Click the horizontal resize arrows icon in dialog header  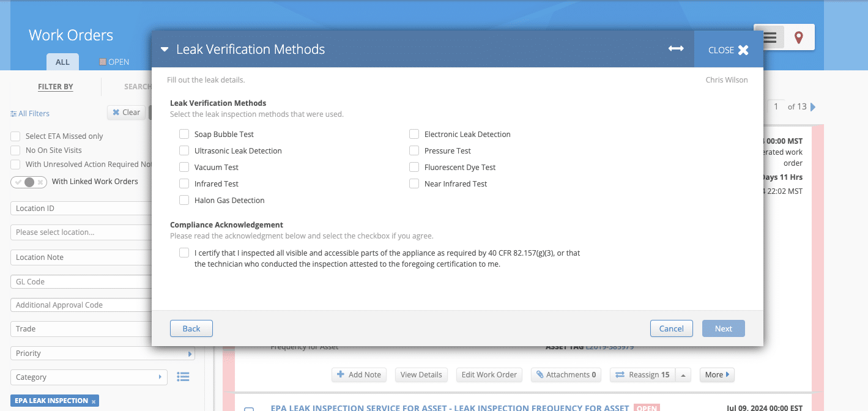point(676,49)
